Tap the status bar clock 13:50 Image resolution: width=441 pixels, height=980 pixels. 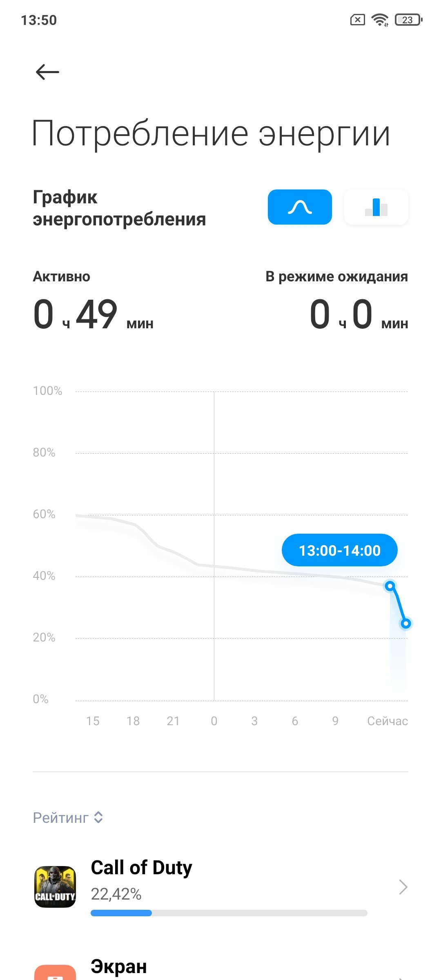(39, 20)
